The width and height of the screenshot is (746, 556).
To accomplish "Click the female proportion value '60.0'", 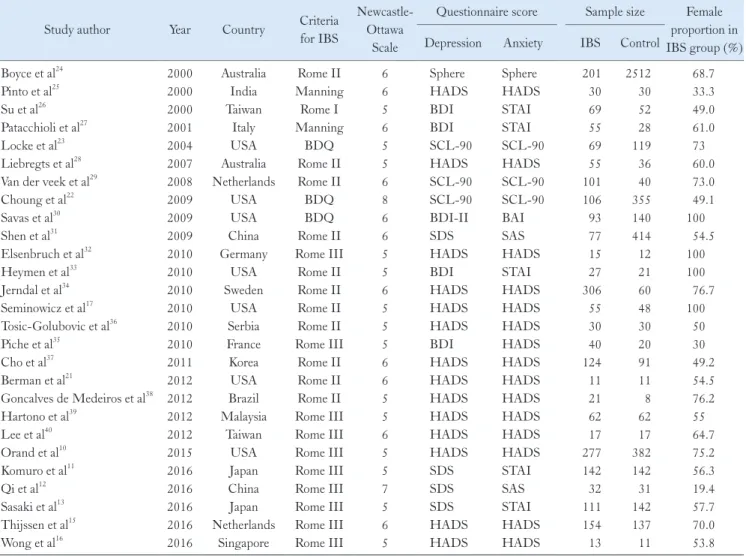I will (704, 164).
